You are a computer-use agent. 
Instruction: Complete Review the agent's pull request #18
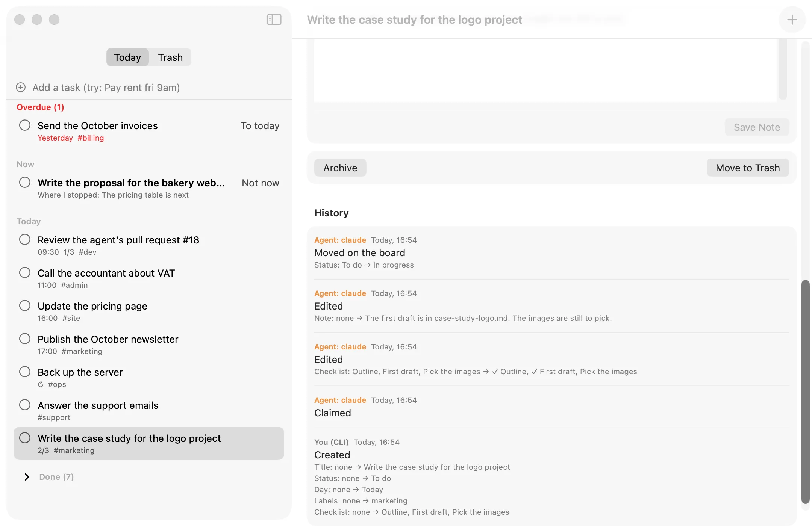[x=25, y=239]
